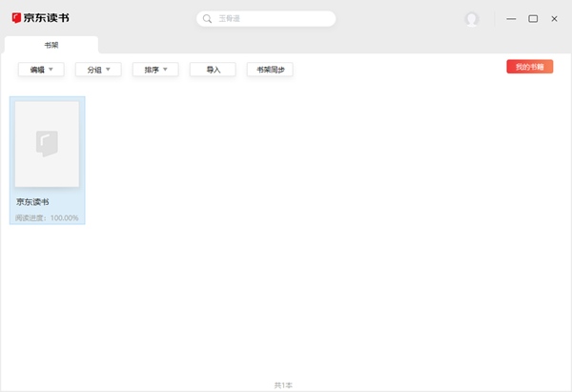572x392 pixels.
Task: Expand the 排序 dropdown arrow
Action: pyautogui.click(x=165, y=69)
